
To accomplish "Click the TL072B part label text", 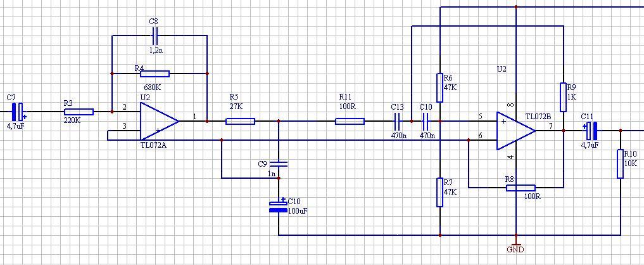I will [x=537, y=117].
